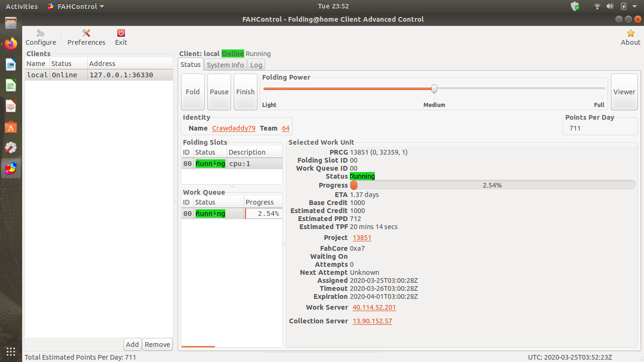644x362 pixels.
Task: Click the Points Per Day value 711
Action: (x=575, y=128)
